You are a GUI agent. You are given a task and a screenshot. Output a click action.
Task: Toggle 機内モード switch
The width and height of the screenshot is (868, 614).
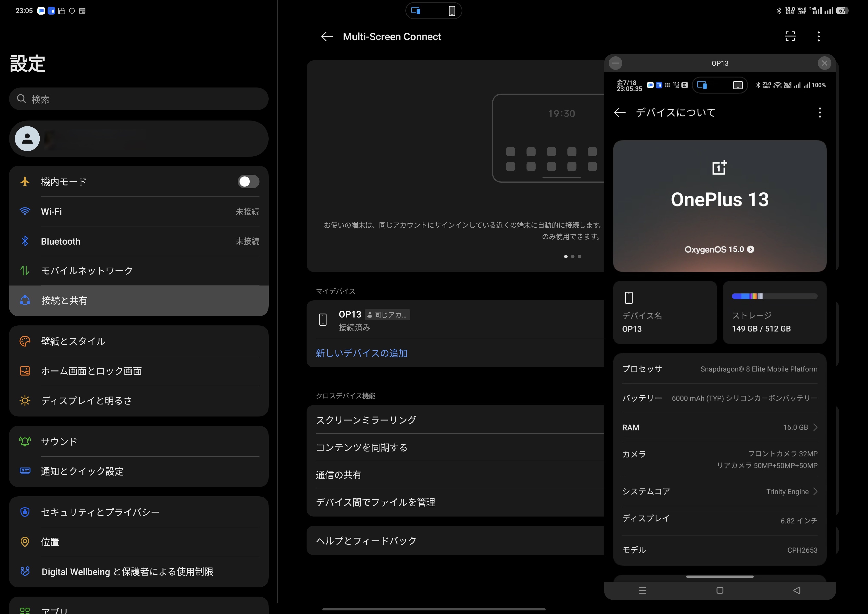coord(248,181)
